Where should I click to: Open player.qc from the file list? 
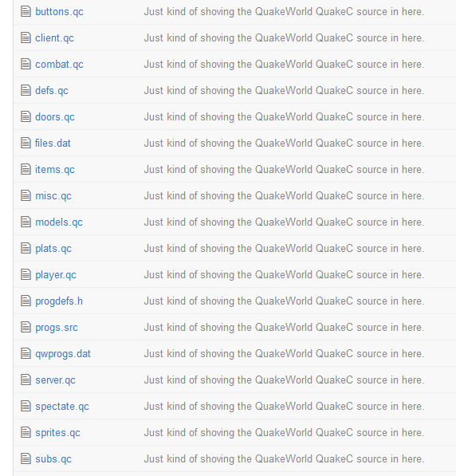(56, 275)
